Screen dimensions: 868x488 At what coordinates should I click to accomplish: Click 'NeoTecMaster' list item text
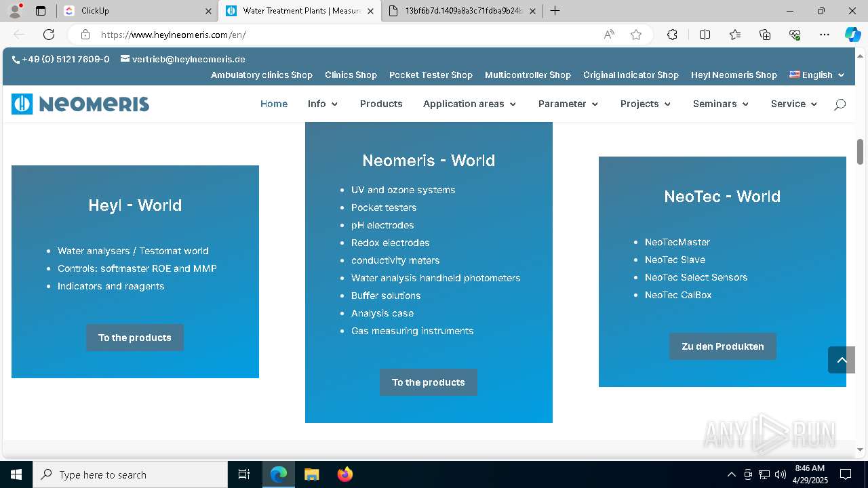pyautogui.click(x=677, y=242)
